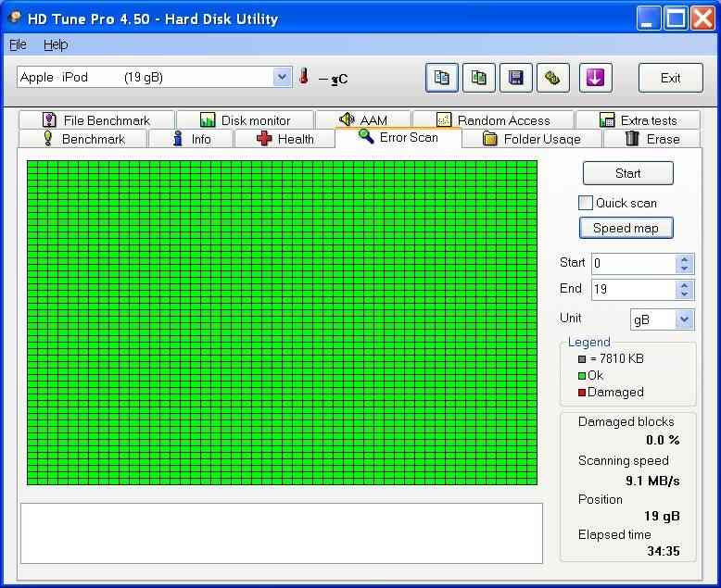This screenshot has height=588, width=721.
Task: Increase the Start value with up arrow
Action: click(684, 258)
